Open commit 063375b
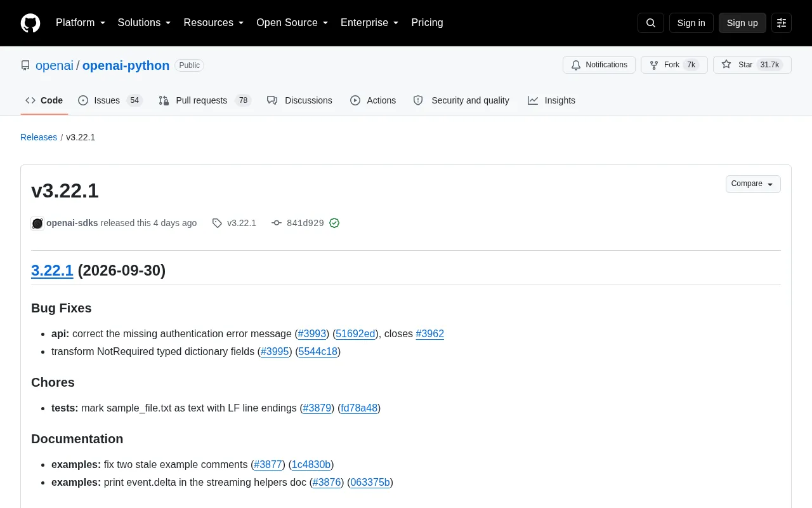 tap(370, 482)
